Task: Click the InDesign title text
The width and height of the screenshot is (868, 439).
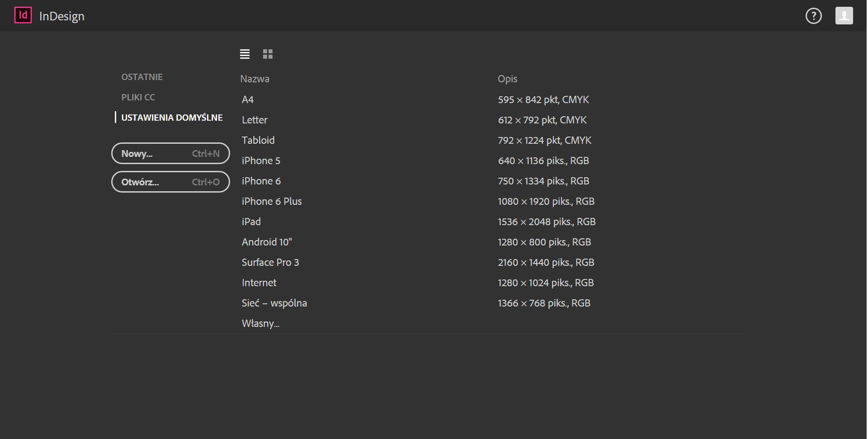Action: 62,16
